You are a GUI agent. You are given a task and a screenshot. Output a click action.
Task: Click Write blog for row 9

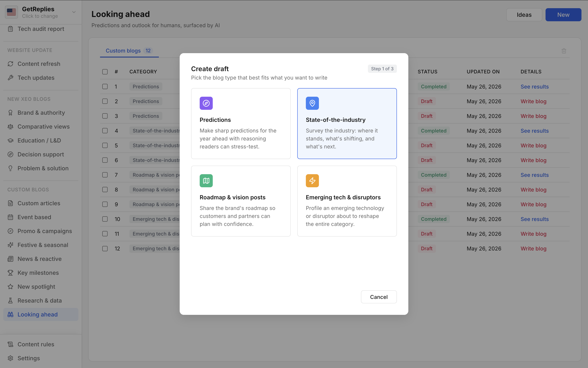533,204
